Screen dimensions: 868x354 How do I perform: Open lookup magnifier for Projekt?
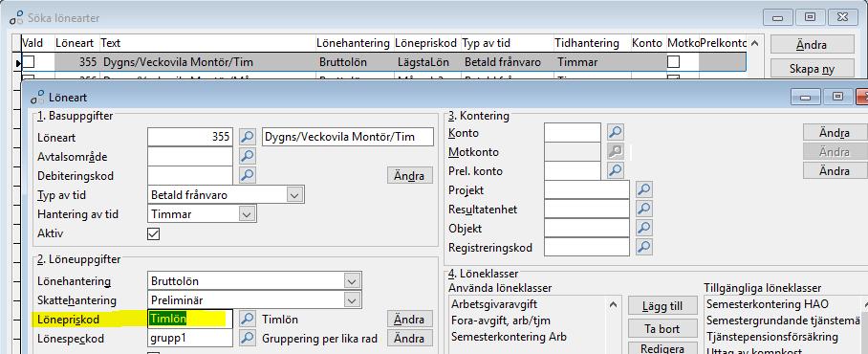click(x=643, y=190)
